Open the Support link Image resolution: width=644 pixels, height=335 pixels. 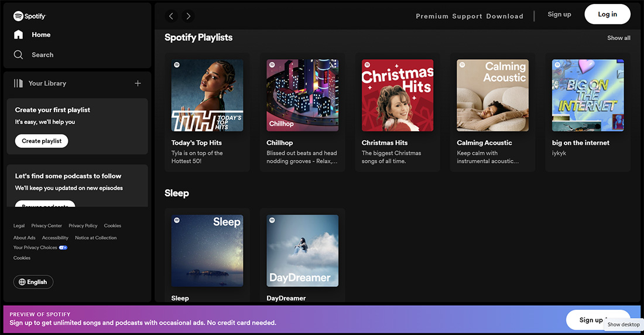[467, 16]
